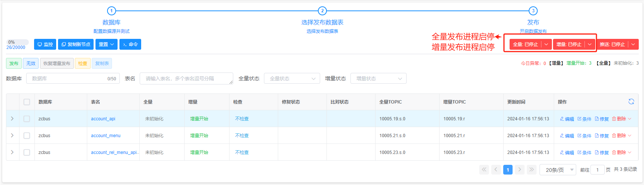Click the 复制新节点 copy node button
The image size is (644, 185).
(x=76, y=44)
